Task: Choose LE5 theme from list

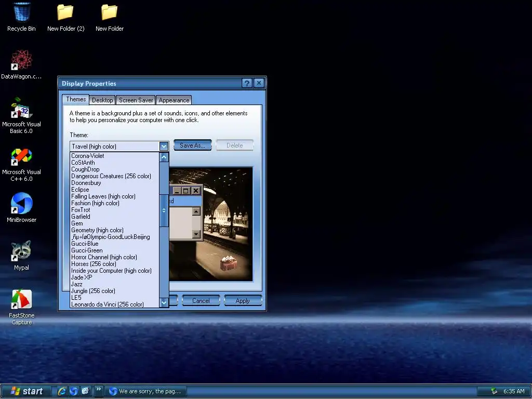Action: [114, 298]
